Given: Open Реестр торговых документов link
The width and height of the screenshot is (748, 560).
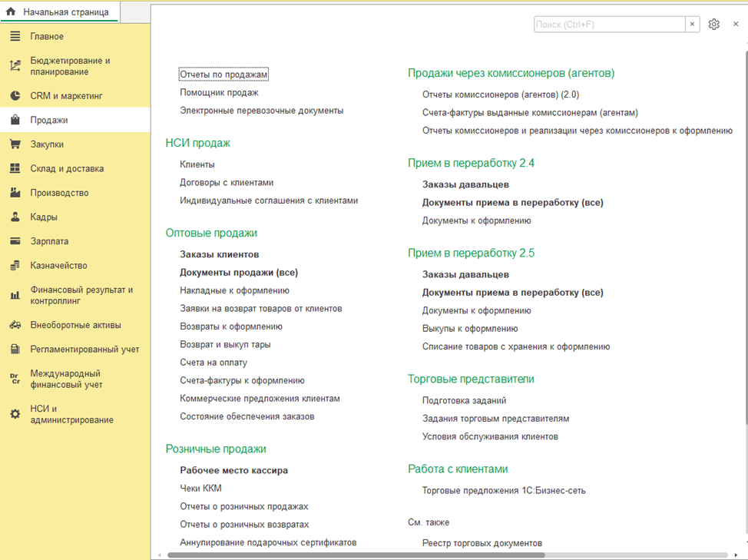Looking at the screenshot, I should tap(482, 543).
